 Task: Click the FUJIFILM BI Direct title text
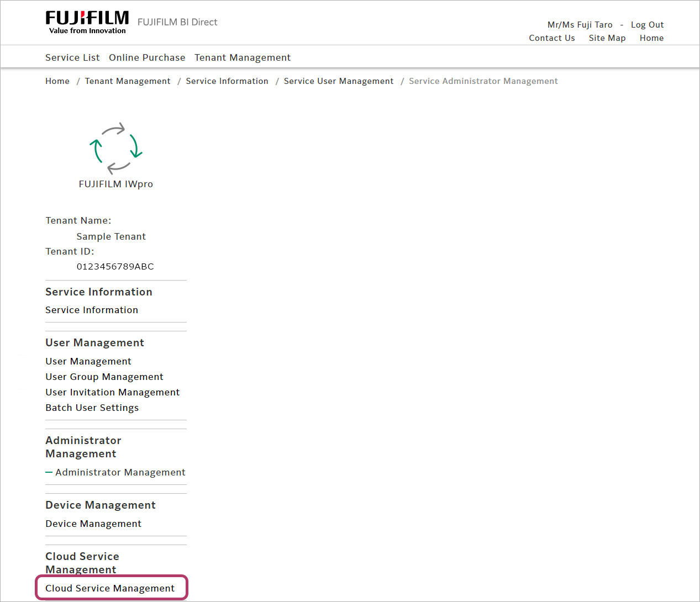click(177, 22)
